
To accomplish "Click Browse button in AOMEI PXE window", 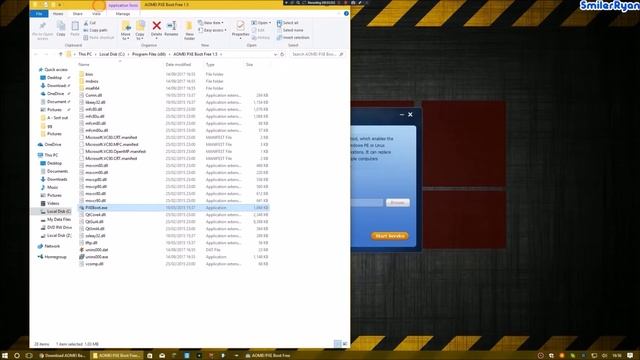I will (398, 202).
